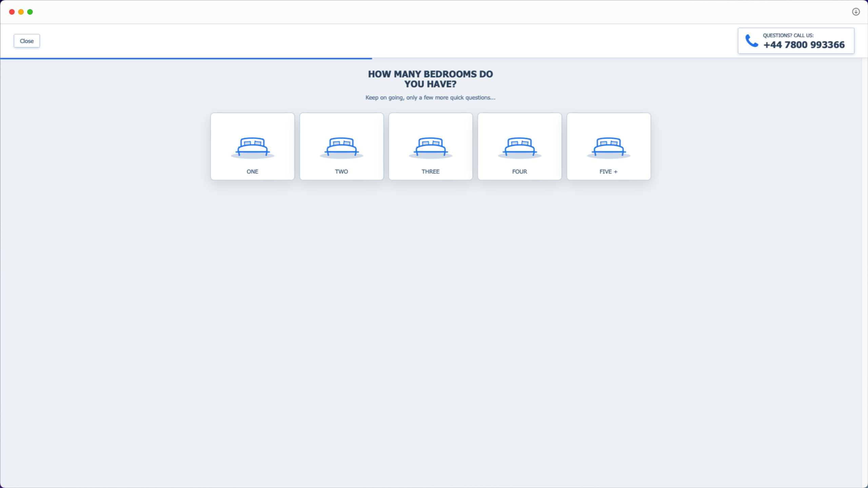Click the bed icon above FOUR
The image size is (868, 488).
[520, 147]
